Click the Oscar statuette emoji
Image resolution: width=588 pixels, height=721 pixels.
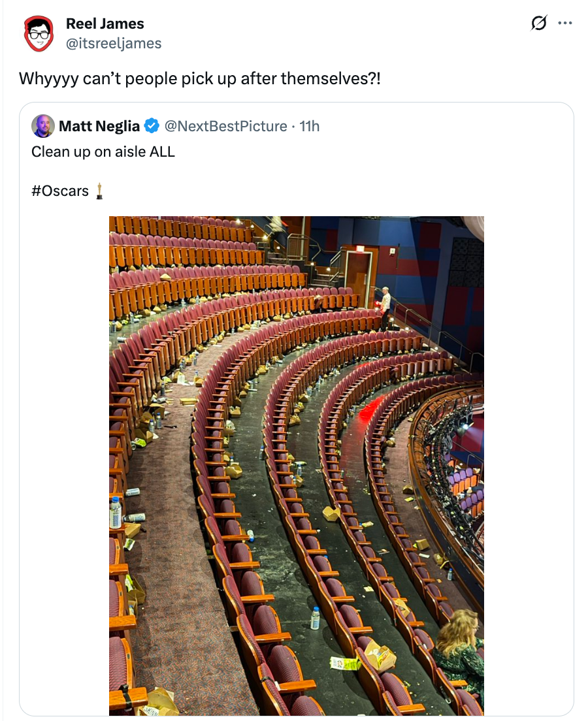(99, 191)
